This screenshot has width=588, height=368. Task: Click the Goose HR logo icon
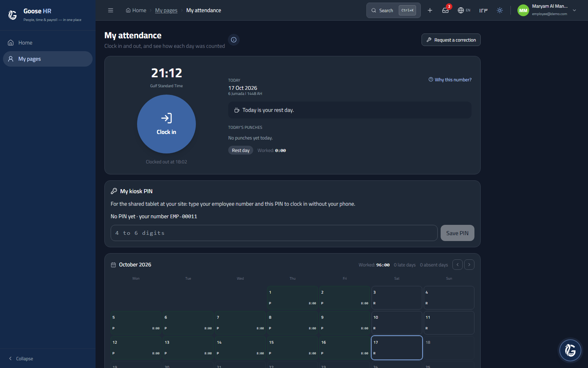click(12, 15)
